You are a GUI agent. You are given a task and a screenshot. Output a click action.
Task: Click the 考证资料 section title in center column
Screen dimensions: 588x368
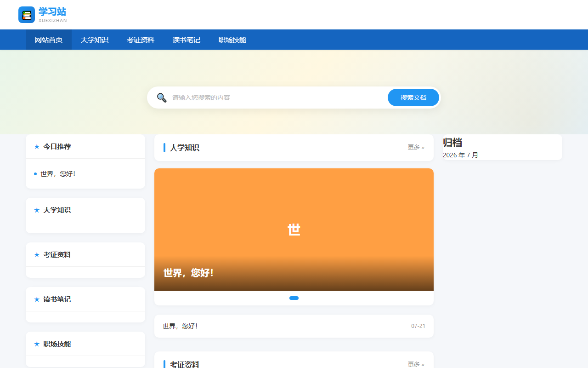click(185, 364)
